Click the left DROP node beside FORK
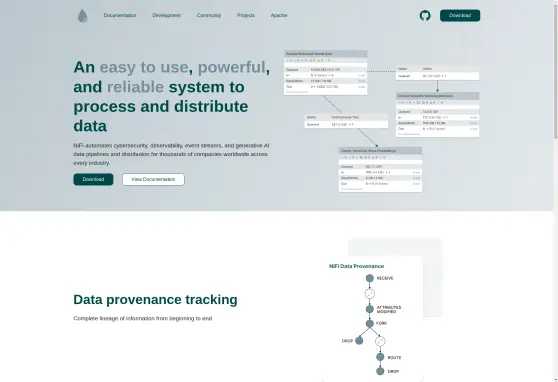The width and height of the screenshot is (558, 382). (359, 341)
